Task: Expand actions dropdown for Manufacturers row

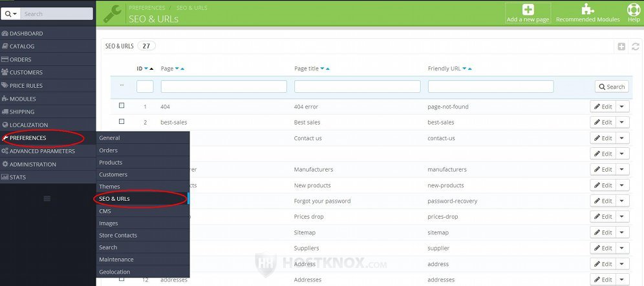Action: point(622,169)
